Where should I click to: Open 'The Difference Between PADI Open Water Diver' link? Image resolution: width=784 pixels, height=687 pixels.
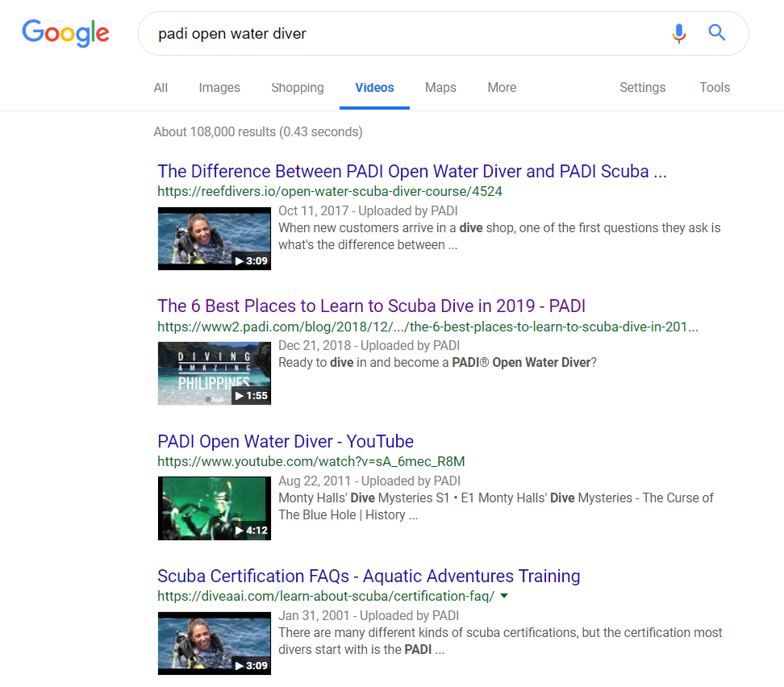tap(412, 172)
